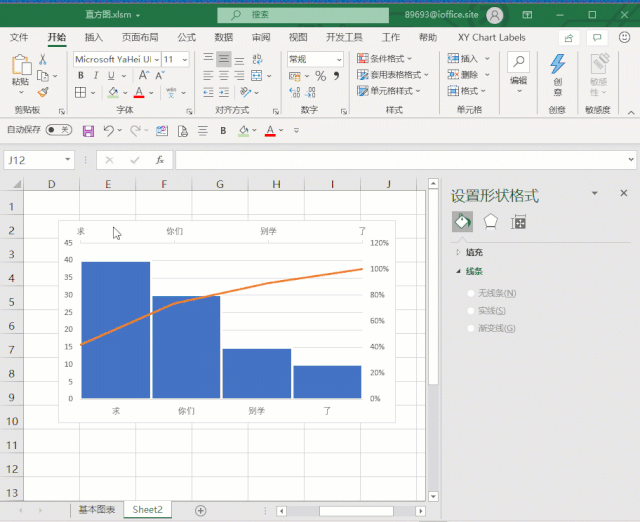This screenshot has width=640, height=522.
Task: Open the Size & Properties pane tab
Action: (518, 222)
